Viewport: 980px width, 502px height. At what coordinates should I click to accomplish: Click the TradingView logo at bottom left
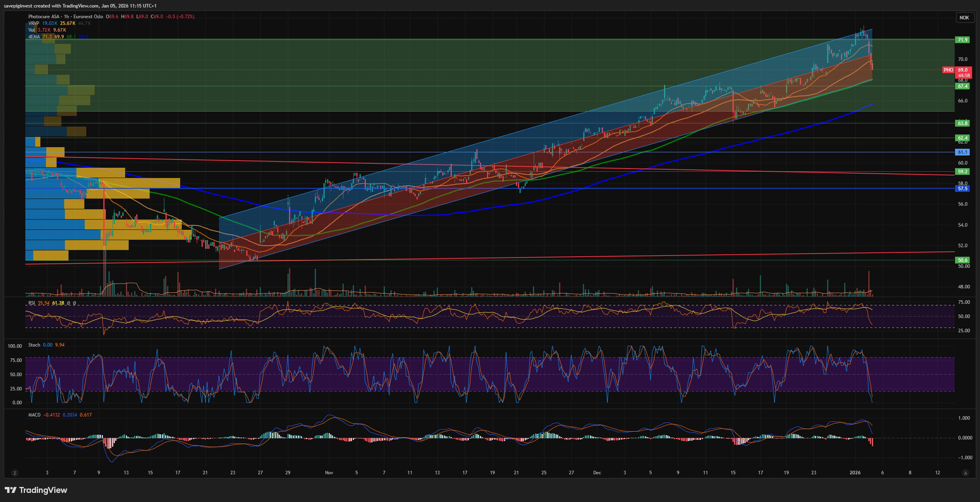pos(36,490)
